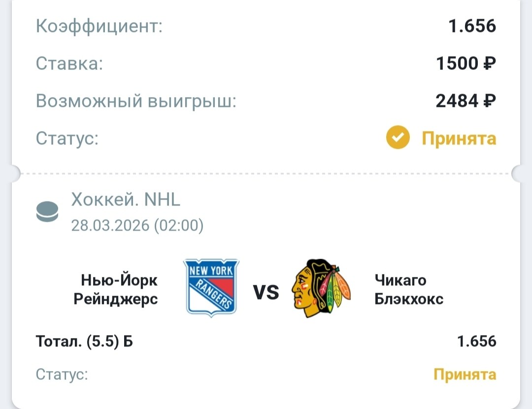Viewport: 532px width, 409px height.
Task: Tap the top Принята status next to checkmark
Action: (x=459, y=138)
